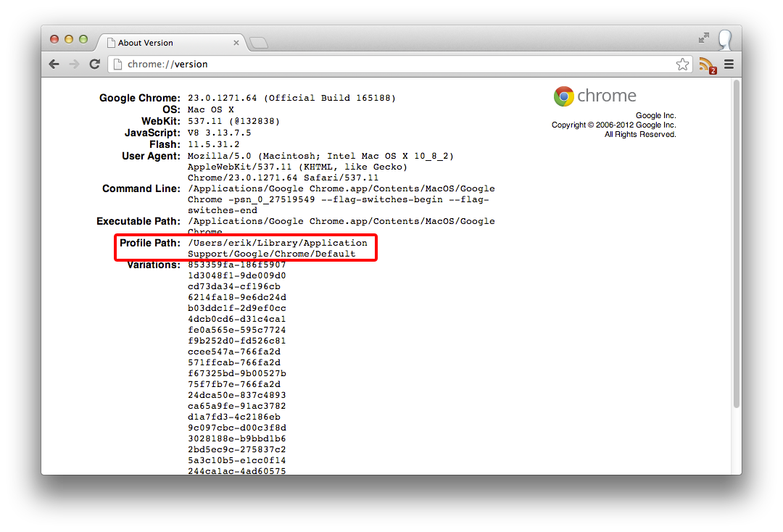Click variation 'd1a7fd3-4c2186eb'

pyautogui.click(x=234, y=417)
